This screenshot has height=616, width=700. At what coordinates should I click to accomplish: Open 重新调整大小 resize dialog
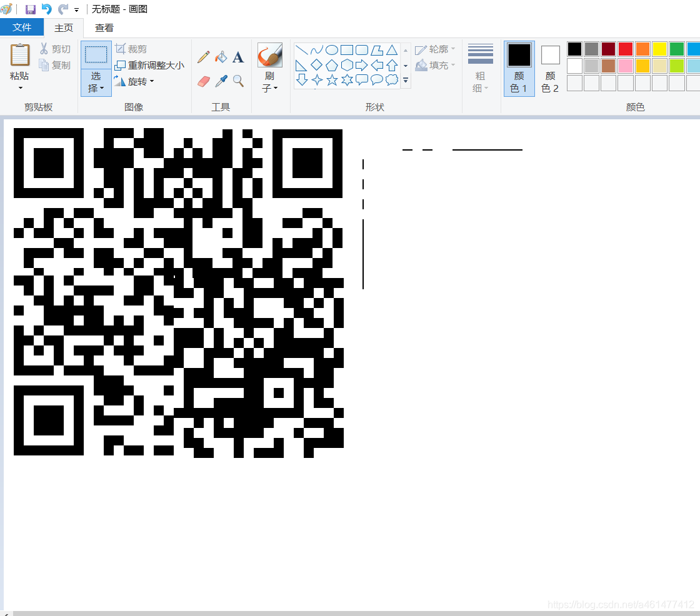[149, 65]
